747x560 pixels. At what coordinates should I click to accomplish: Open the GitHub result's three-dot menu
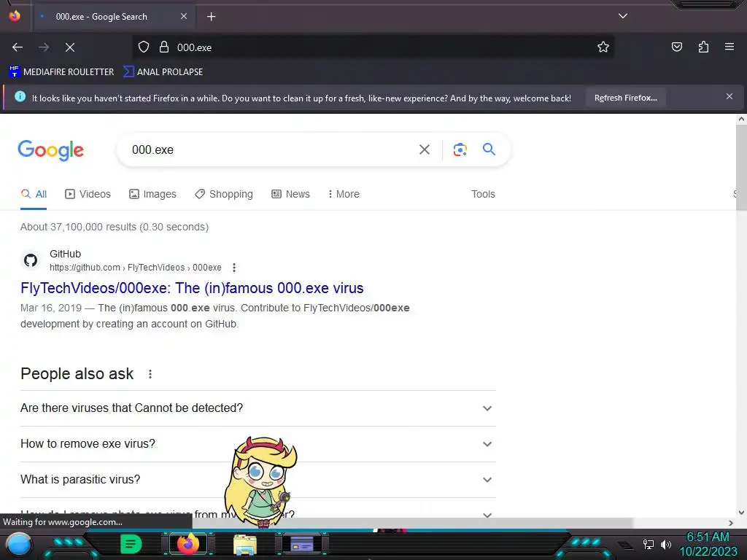pos(234,268)
